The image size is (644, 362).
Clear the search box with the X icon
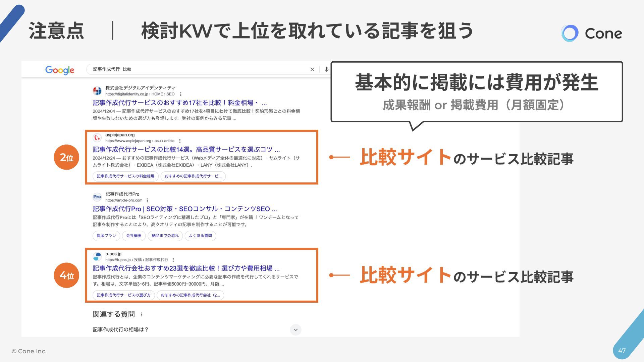312,69
